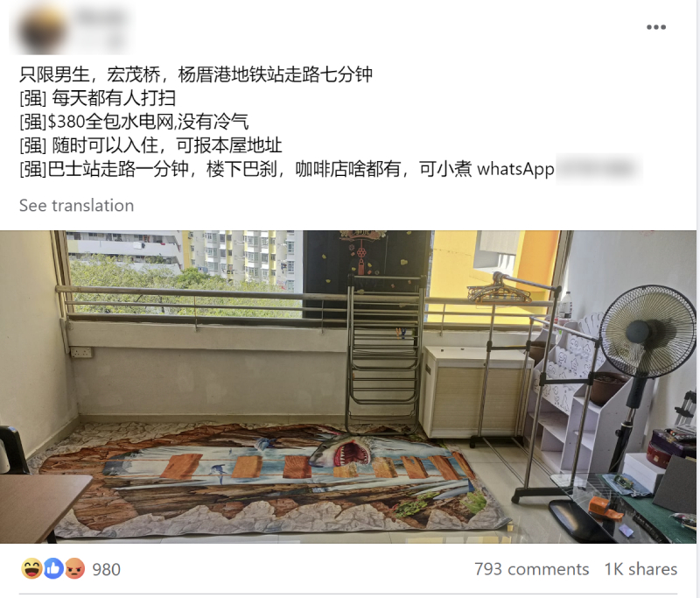View the 1K shares list
The height and width of the screenshot is (598, 700).
coord(641,569)
